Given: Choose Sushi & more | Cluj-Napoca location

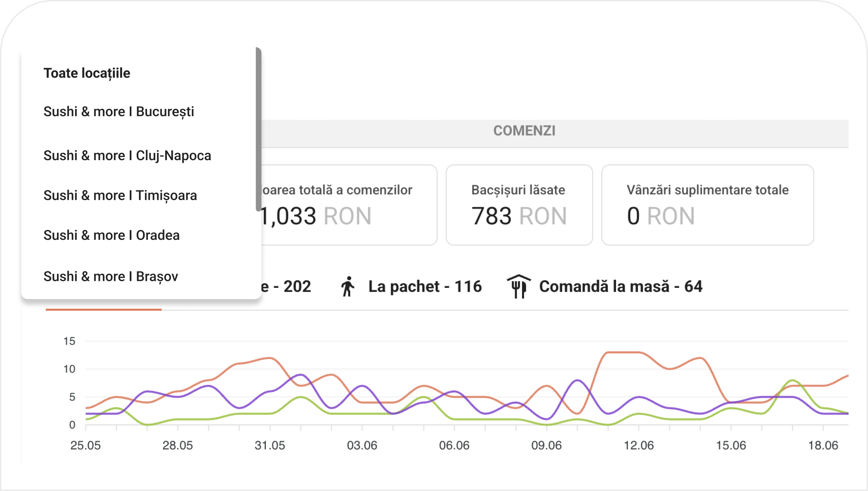Looking at the screenshot, I should [127, 156].
